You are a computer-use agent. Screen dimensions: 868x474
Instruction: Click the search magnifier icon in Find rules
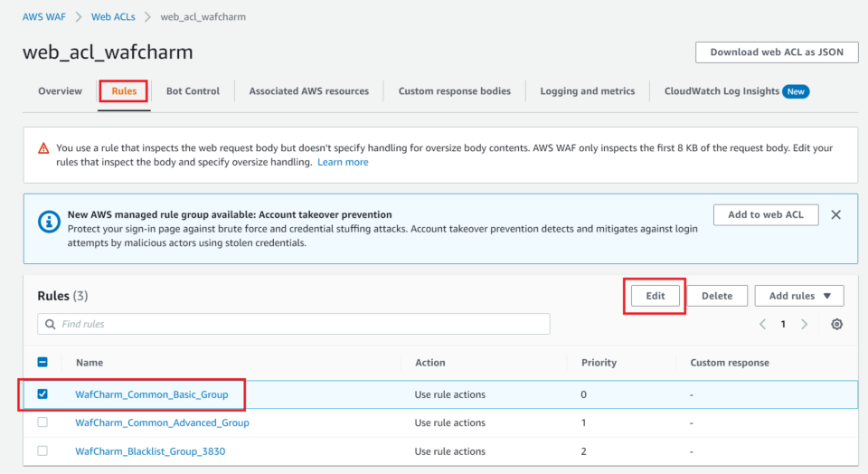(x=50, y=324)
